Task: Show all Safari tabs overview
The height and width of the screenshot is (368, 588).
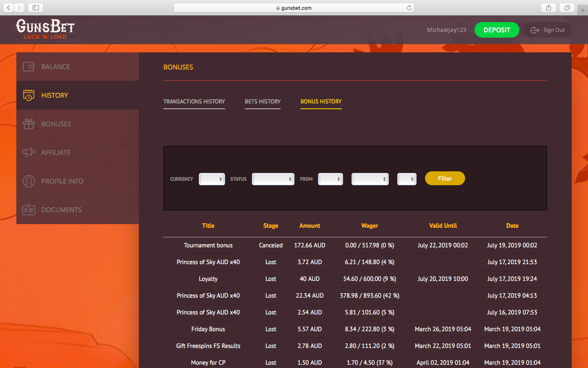Action: pyautogui.click(x=567, y=8)
